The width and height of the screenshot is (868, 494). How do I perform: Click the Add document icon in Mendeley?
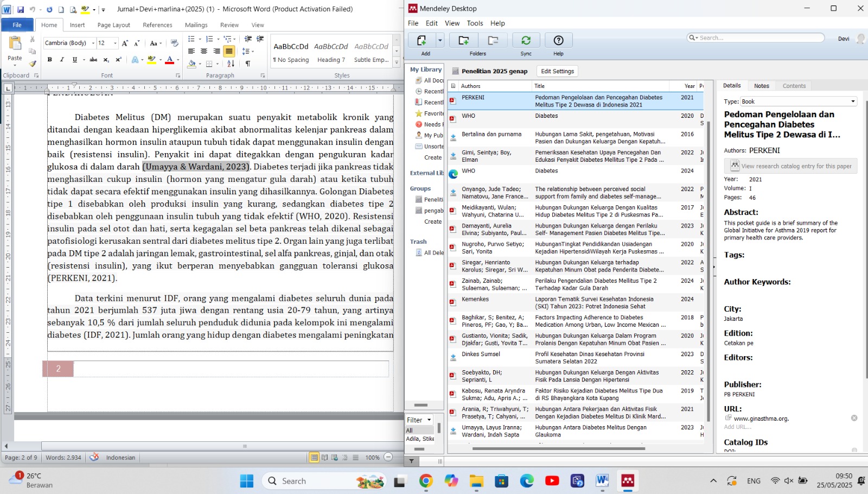(x=422, y=41)
